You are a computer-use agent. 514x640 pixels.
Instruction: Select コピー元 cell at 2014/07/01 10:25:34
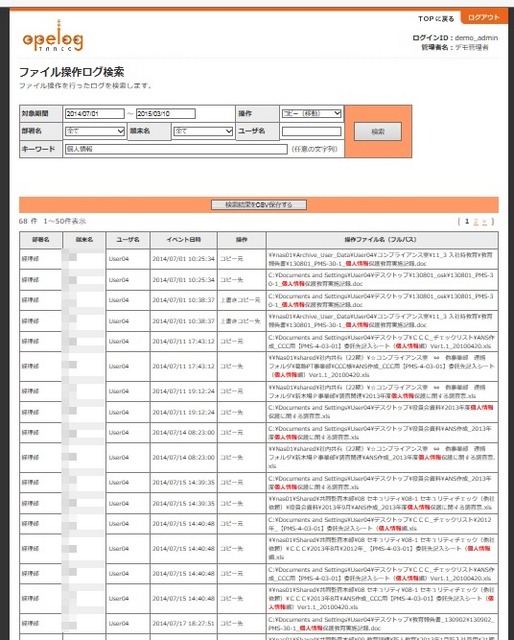(x=242, y=259)
